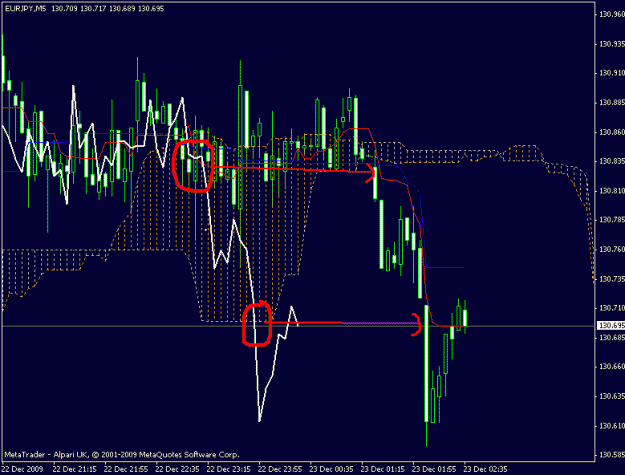Image resolution: width=625 pixels, height=475 pixels.
Task: Click the 130.709 open value in header
Action: click(64, 8)
